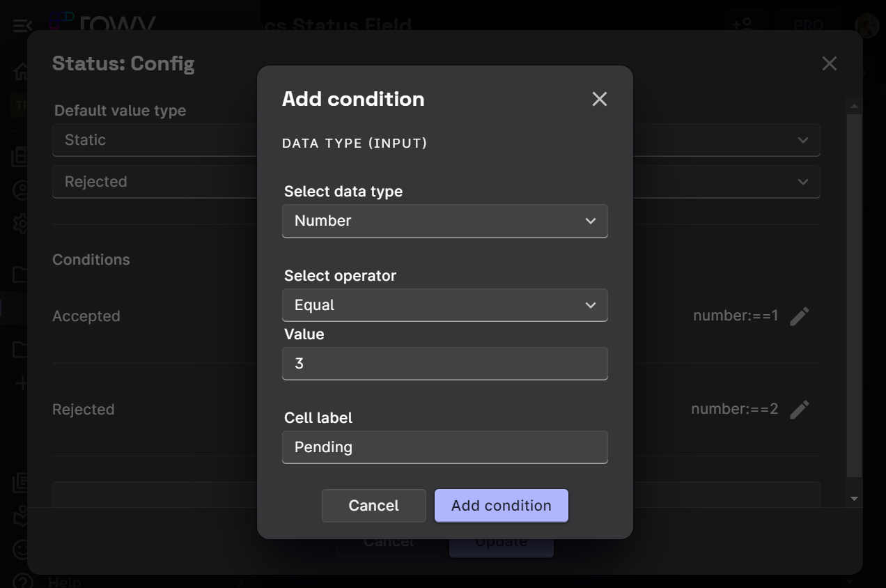Image resolution: width=886 pixels, height=588 pixels.
Task: Click the Add condition button
Action: [501, 506]
